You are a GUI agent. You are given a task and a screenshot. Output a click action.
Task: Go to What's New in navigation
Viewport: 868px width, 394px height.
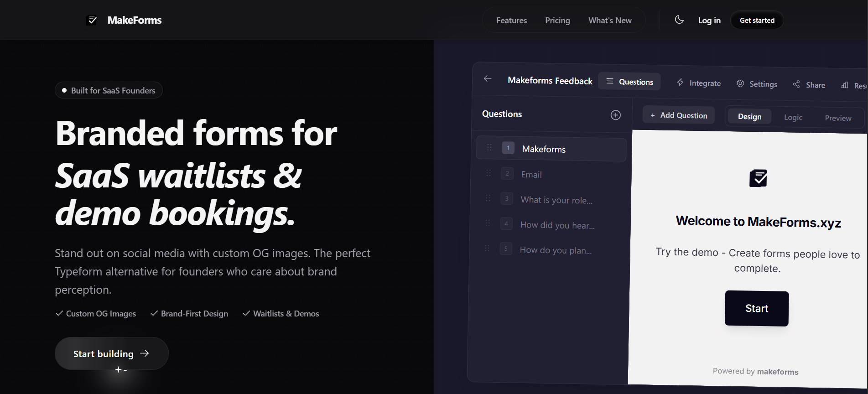610,21
